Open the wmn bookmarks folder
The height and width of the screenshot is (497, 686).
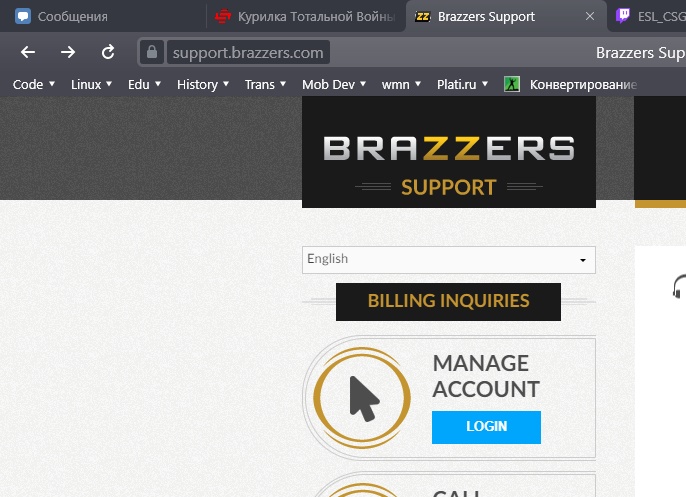point(401,84)
